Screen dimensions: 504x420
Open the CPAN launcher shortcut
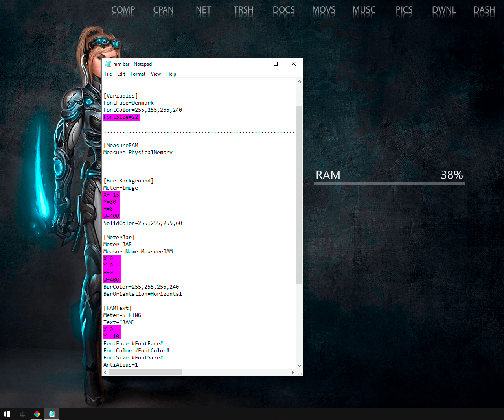(x=163, y=10)
